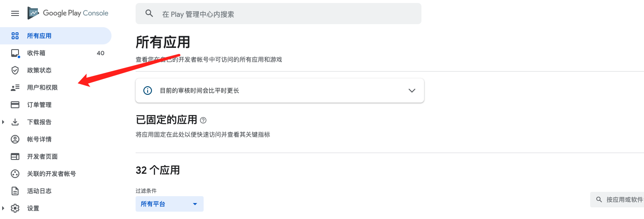The height and width of the screenshot is (219, 644).
Task: Open the 活动日志 document icon
Action: pyautogui.click(x=15, y=191)
